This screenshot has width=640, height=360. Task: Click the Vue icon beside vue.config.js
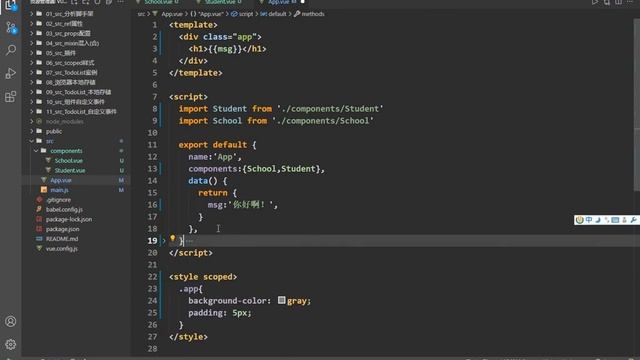39,248
